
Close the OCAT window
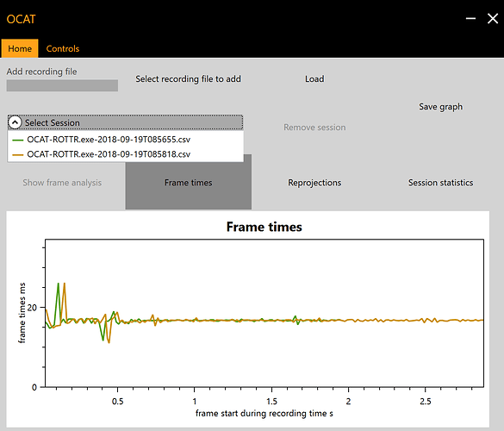493,19
